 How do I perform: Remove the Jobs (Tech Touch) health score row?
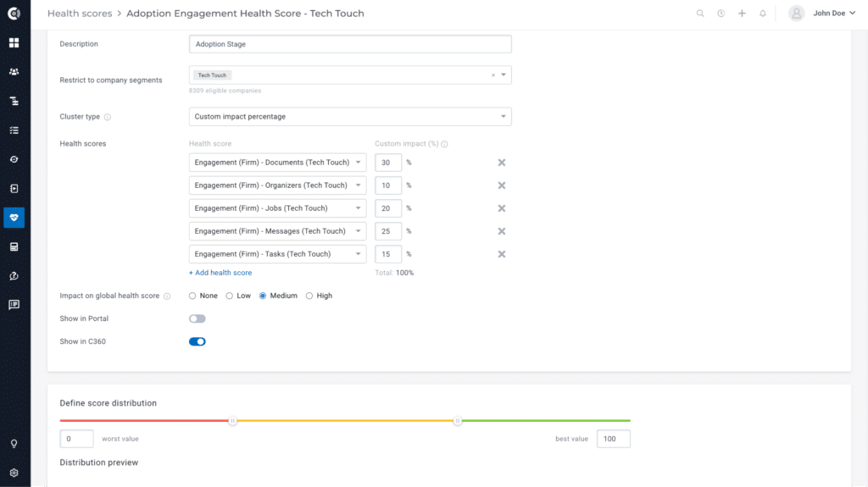point(502,208)
